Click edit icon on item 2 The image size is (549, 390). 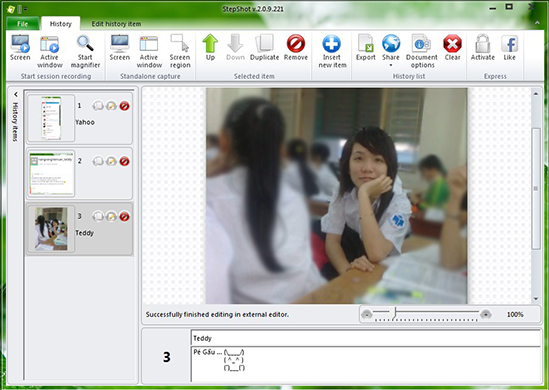[111, 161]
